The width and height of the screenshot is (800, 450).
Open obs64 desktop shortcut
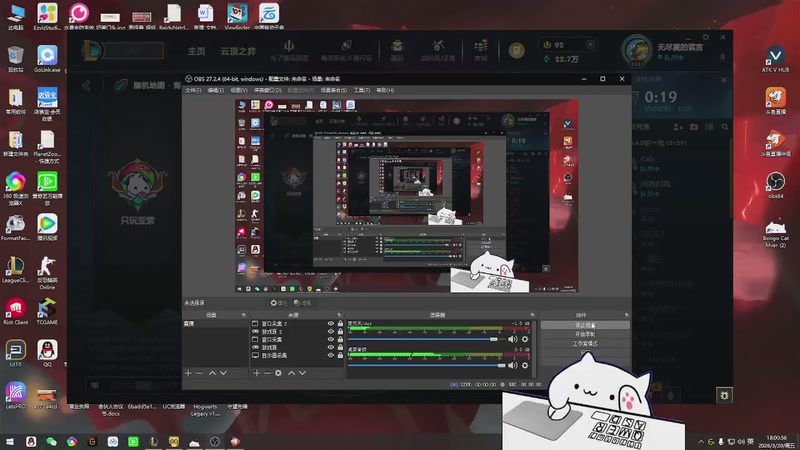click(x=776, y=185)
